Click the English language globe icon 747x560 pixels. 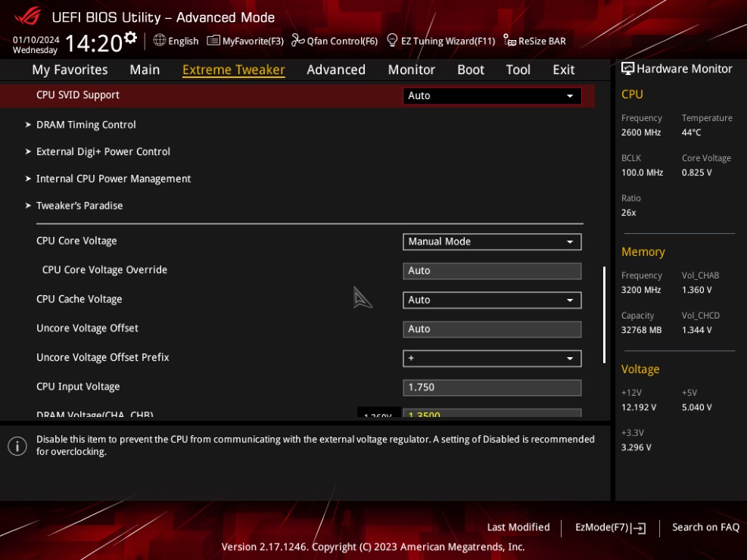point(159,40)
